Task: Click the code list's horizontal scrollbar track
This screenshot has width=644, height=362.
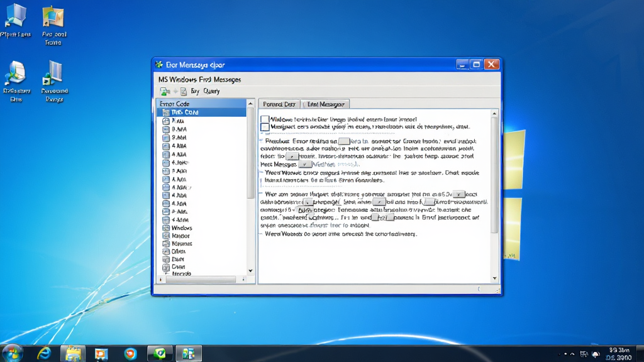Action: [x=201, y=279]
